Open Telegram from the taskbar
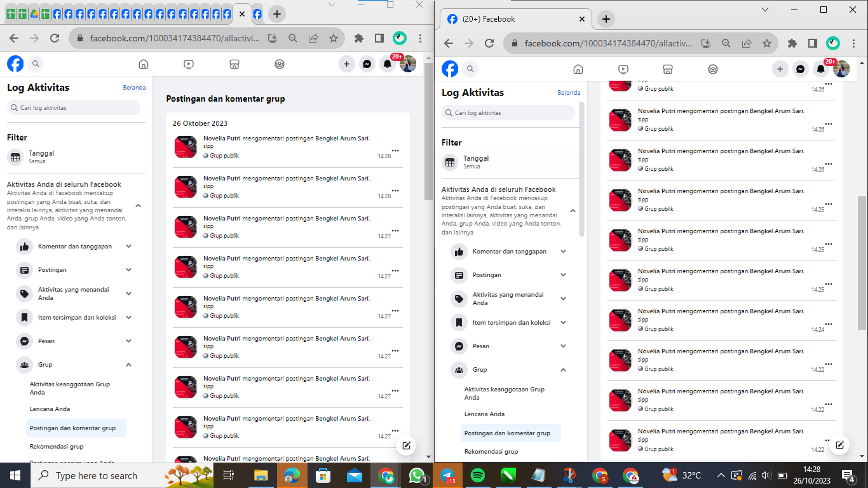Image resolution: width=868 pixels, height=488 pixels. 447,475
